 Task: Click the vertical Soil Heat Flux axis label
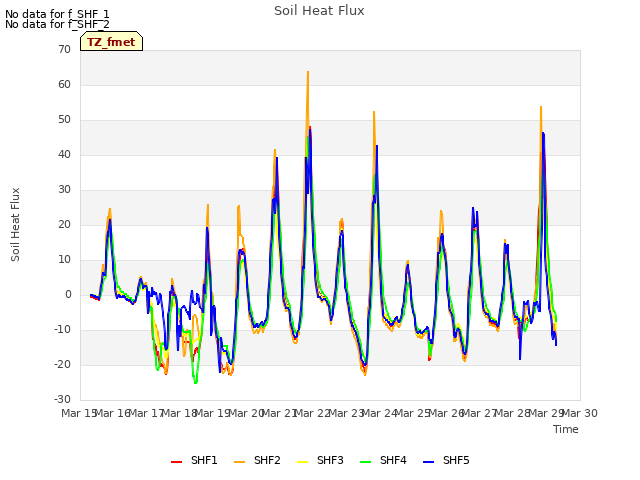click(x=15, y=225)
